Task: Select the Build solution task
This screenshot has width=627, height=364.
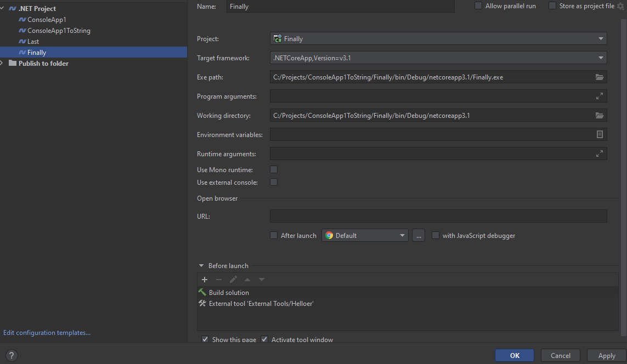Action: point(408,293)
